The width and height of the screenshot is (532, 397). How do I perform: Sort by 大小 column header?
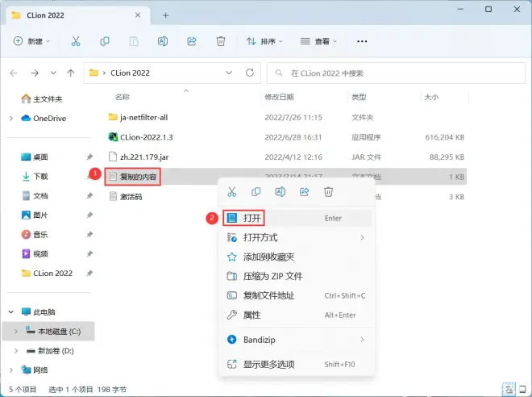pos(431,97)
